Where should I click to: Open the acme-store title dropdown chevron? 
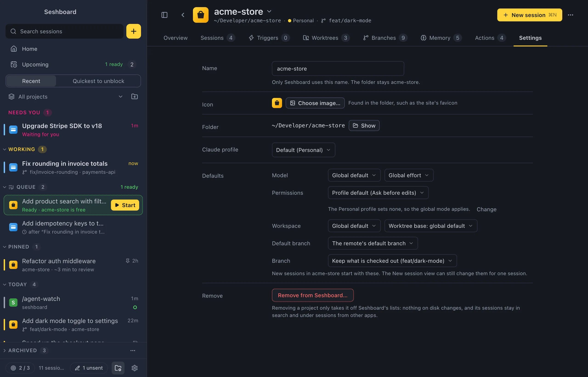(x=269, y=11)
